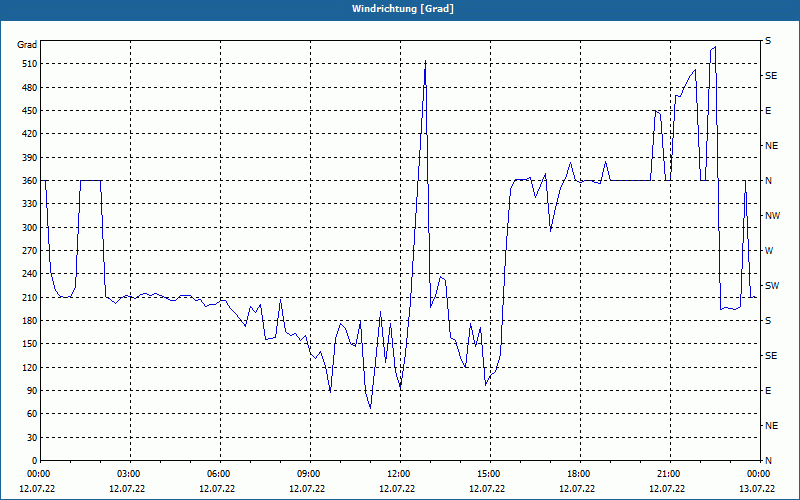Select the "270" y-axis value

coord(30,251)
